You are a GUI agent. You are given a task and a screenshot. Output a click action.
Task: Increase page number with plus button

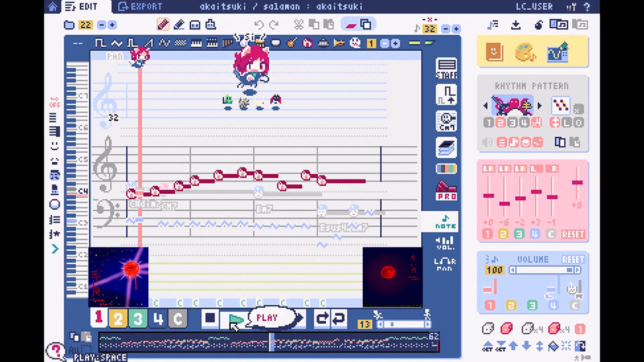coord(112,25)
